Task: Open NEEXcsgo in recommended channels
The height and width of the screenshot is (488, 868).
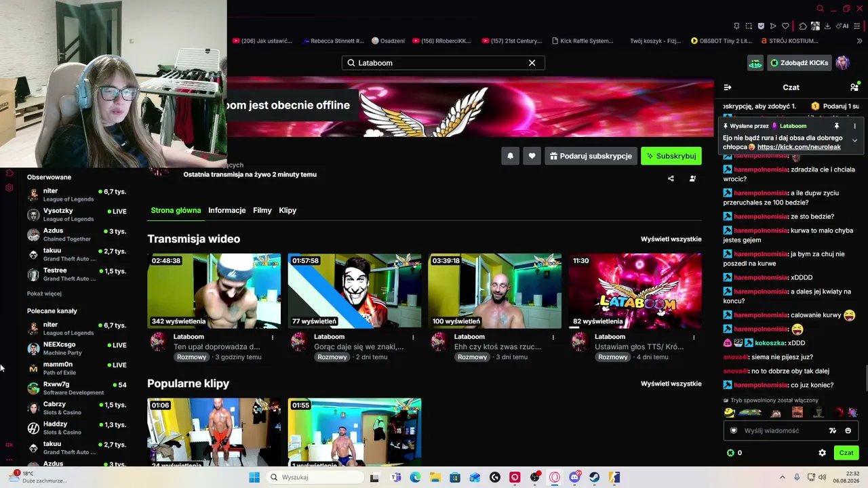Action: tap(77, 348)
